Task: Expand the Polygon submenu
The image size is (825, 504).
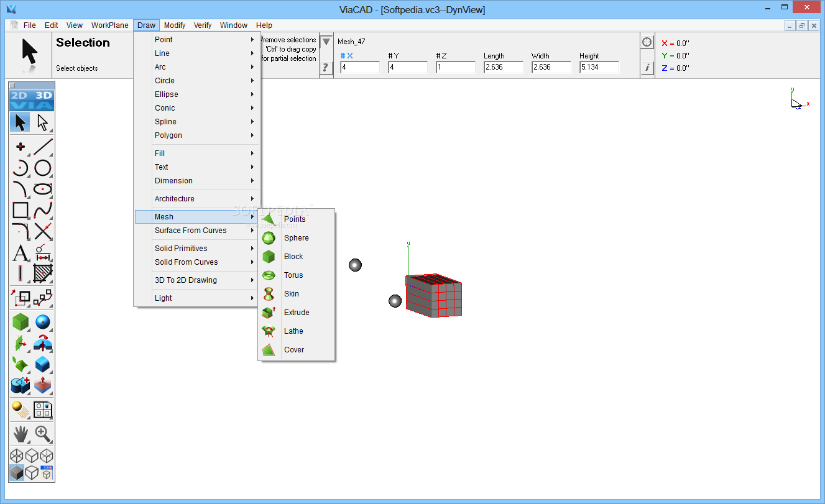Action: tap(197, 135)
